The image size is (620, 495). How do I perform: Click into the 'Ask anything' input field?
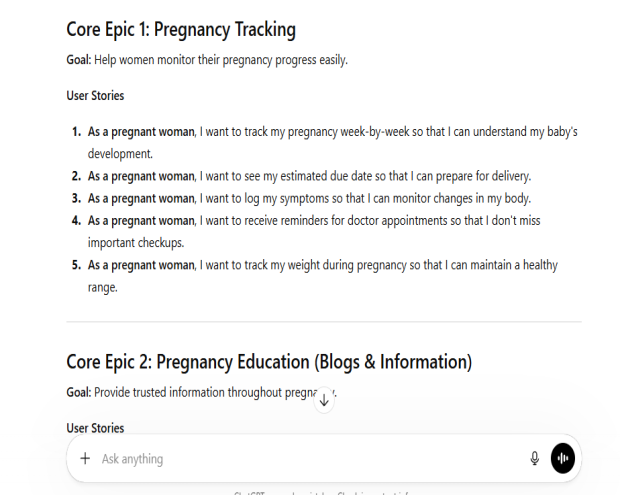pyautogui.click(x=300, y=458)
